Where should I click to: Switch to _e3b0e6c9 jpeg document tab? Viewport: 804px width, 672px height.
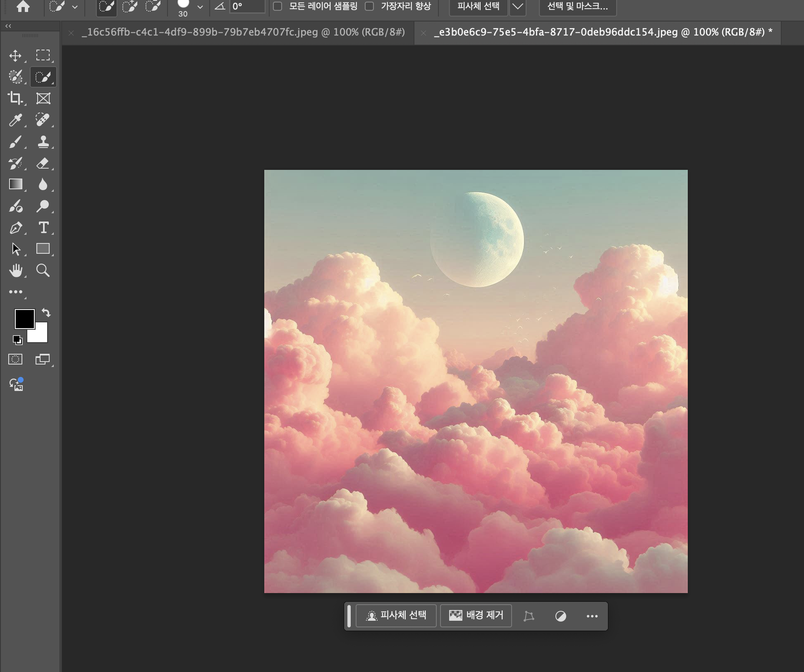pos(602,32)
